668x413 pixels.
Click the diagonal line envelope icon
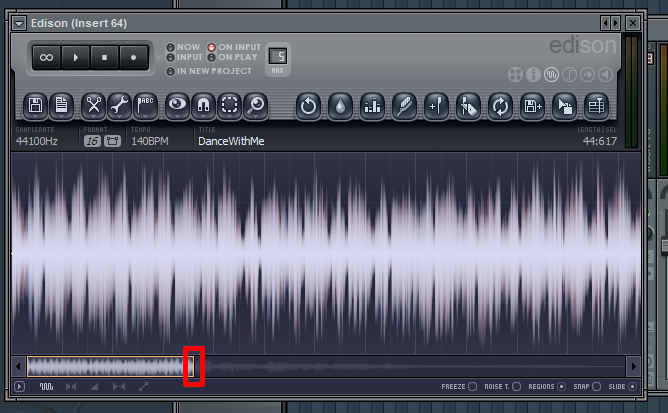click(x=144, y=387)
